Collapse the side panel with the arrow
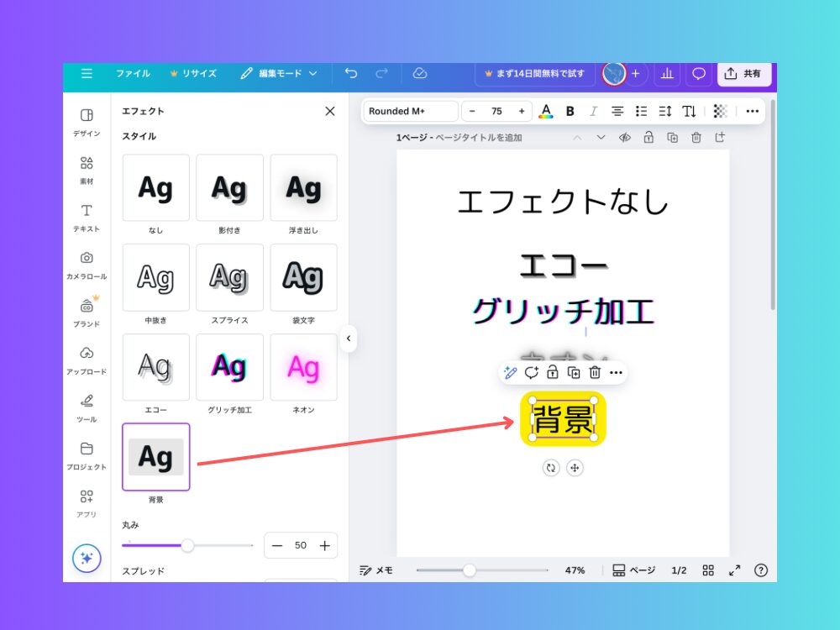Image resolution: width=840 pixels, height=630 pixels. click(349, 339)
